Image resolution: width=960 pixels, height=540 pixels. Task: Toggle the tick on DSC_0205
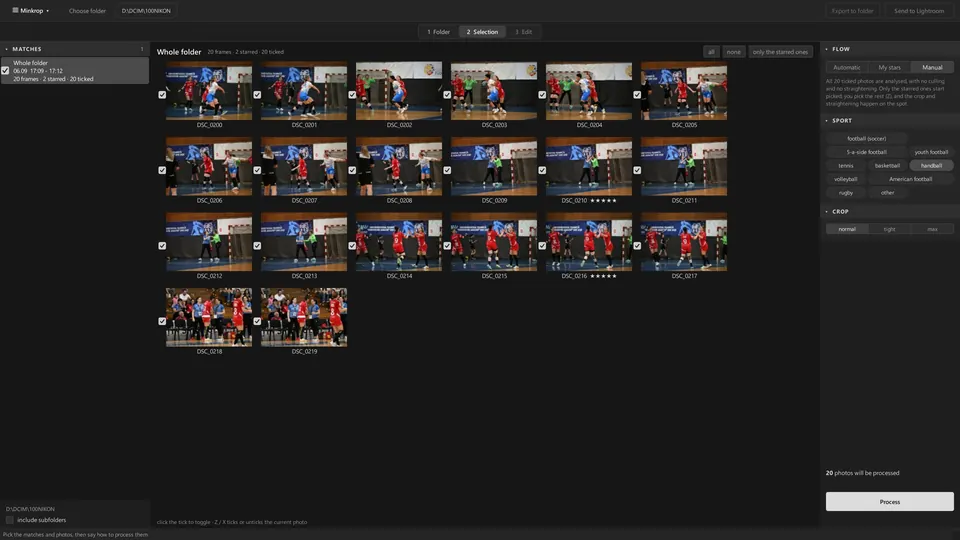click(x=637, y=95)
